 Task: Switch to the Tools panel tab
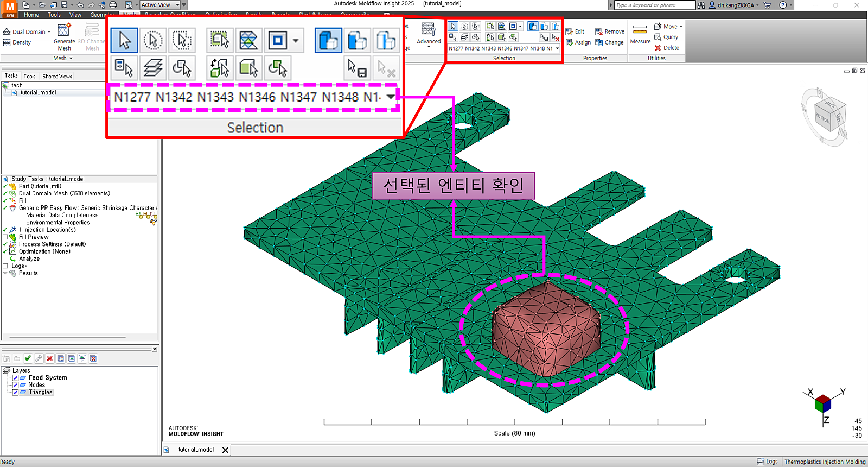pyautogui.click(x=30, y=76)
